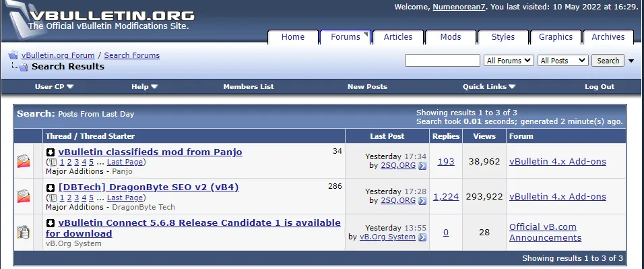
Task: Click the down-arrow icon before vBulletin Connect 5.6.8 title
Action: coord(51,223)
